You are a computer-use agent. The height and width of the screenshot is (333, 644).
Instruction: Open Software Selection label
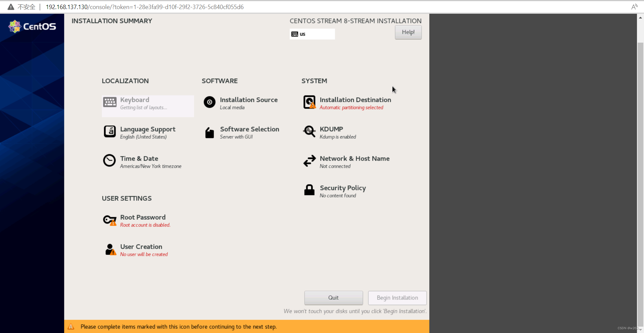pyautogui.click(x=250, y=129)
